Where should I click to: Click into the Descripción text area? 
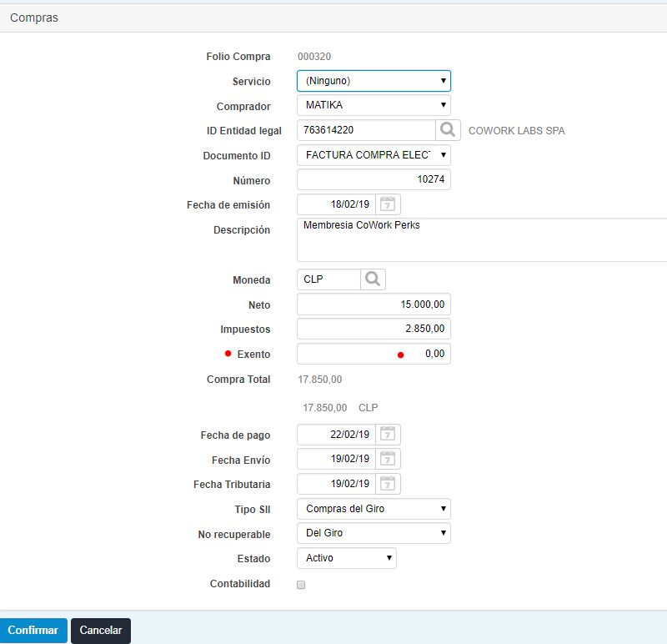tap(482, 239)
